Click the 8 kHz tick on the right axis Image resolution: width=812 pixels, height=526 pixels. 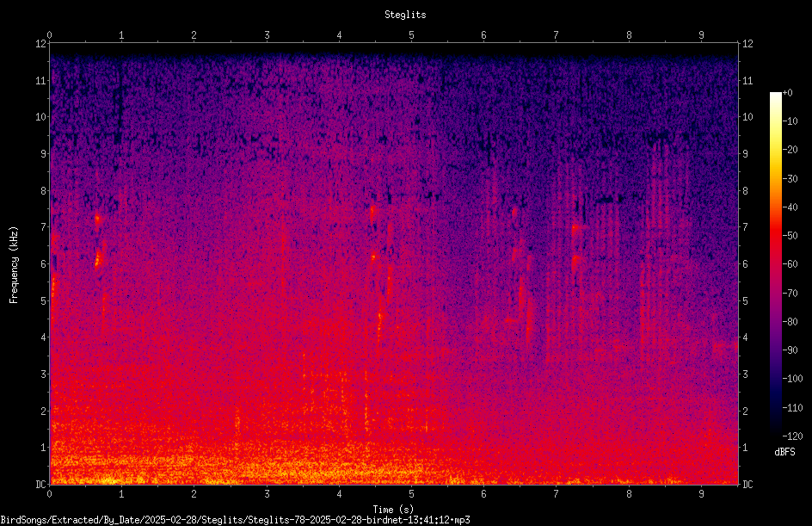[745, 190]
